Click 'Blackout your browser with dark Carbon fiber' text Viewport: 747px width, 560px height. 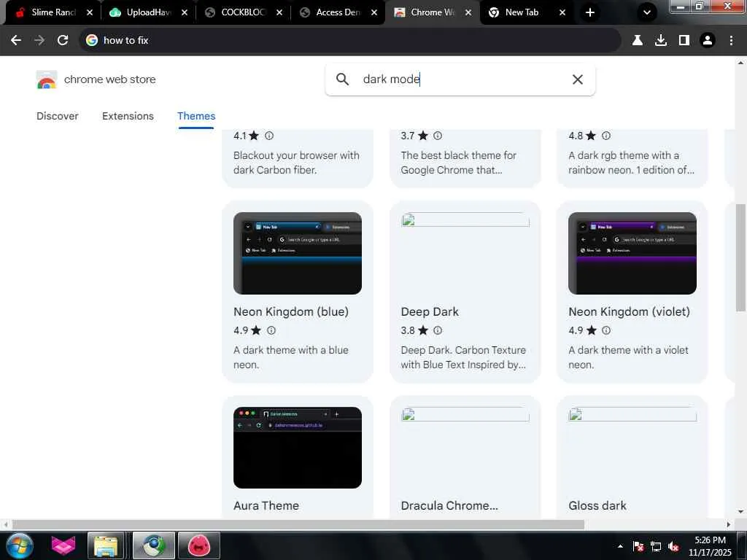[296, 163]
